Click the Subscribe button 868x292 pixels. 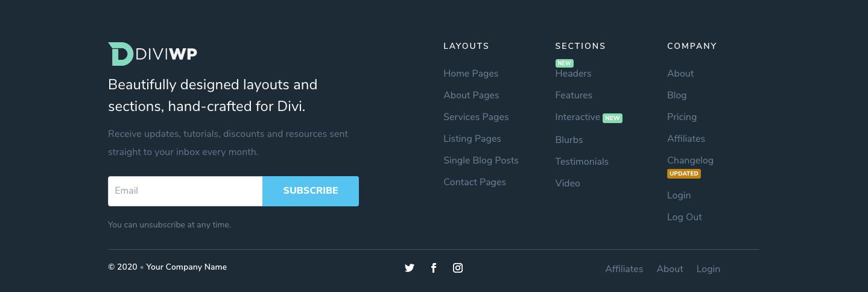pos(311,191)
